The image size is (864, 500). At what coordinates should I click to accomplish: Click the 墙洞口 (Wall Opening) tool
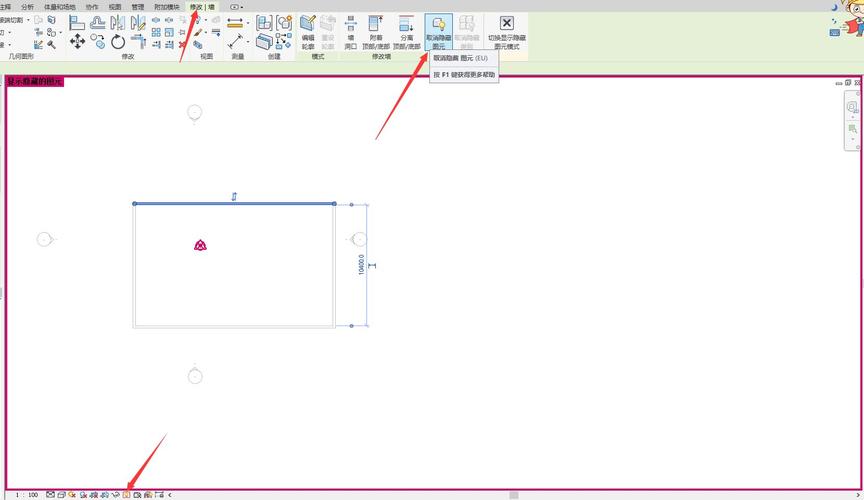click(x=351, y=31)
